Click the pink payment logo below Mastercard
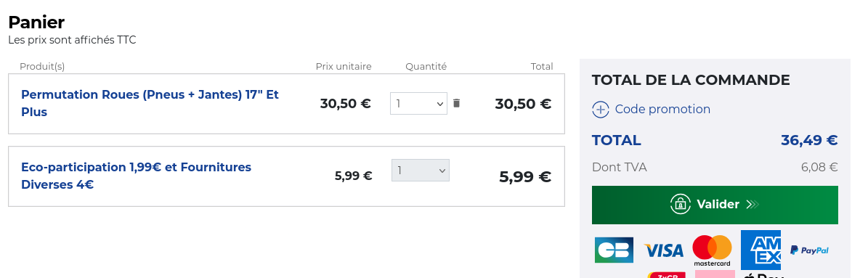This screenshot has width=868, height=278. (x=715, y=274)
